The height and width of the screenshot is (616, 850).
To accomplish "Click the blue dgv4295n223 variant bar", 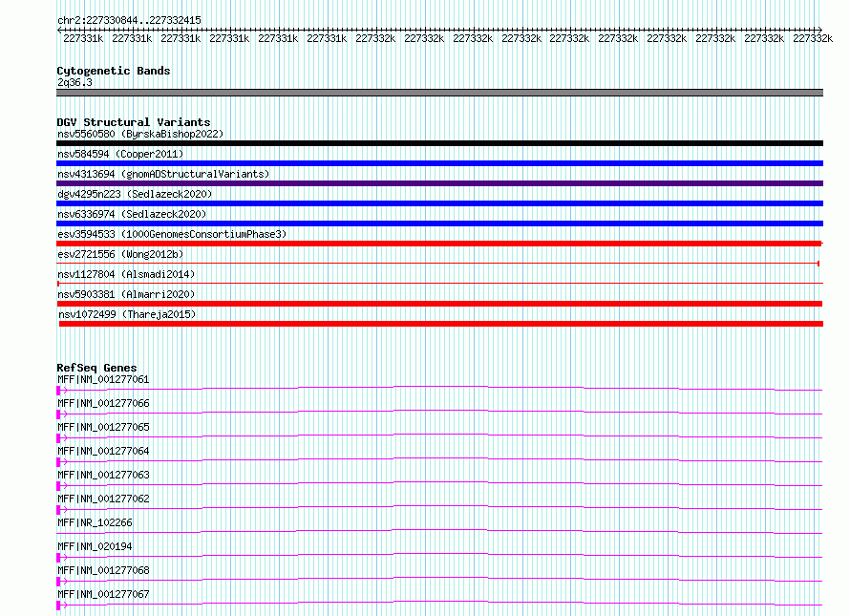I will pyautogui.click(x=439, y=203).
